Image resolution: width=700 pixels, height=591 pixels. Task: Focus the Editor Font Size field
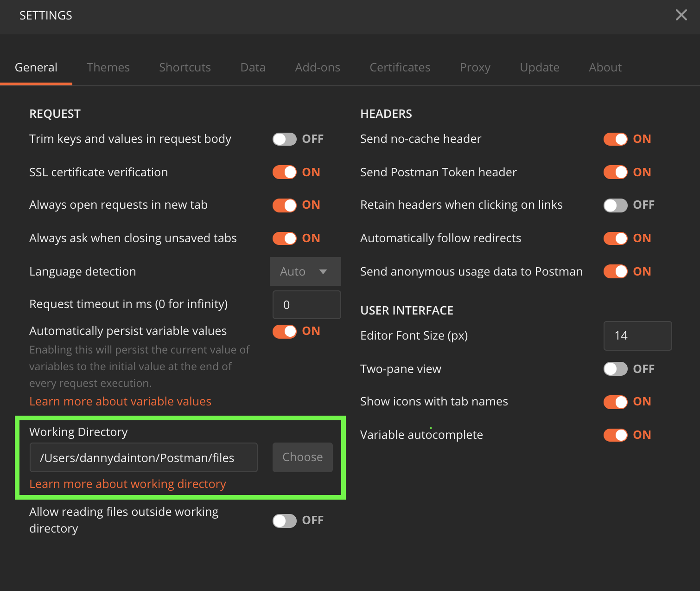(x=638, y=336)
